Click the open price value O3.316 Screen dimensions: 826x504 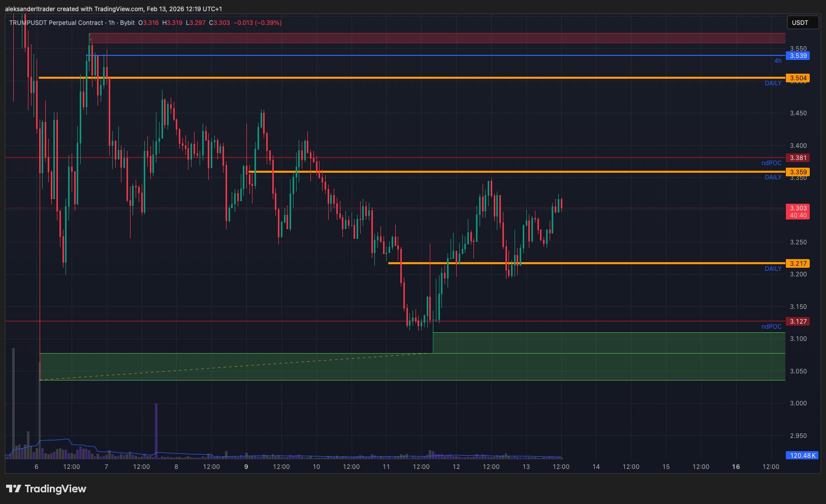point(148,23)
